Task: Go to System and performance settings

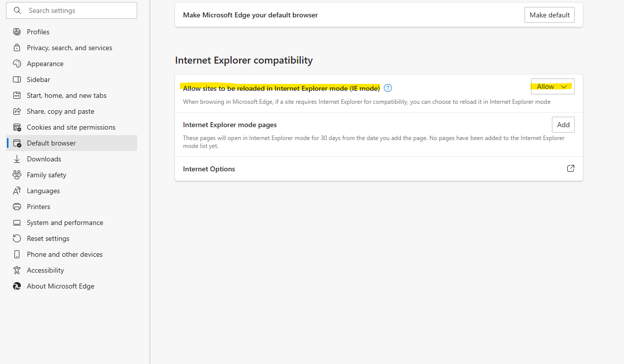Action: (x=65, y=222)
